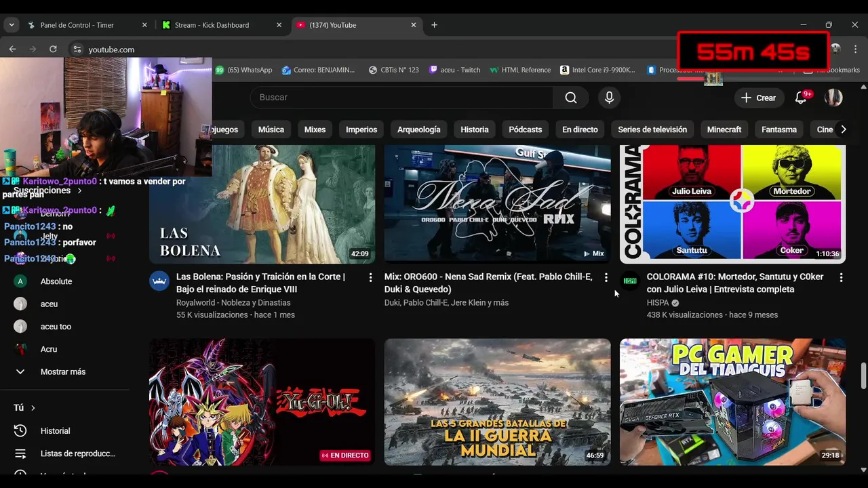This screenshot has width=868, height=488.
Task: Select the Pódcasts filter chip
Action: coord(526,129)
